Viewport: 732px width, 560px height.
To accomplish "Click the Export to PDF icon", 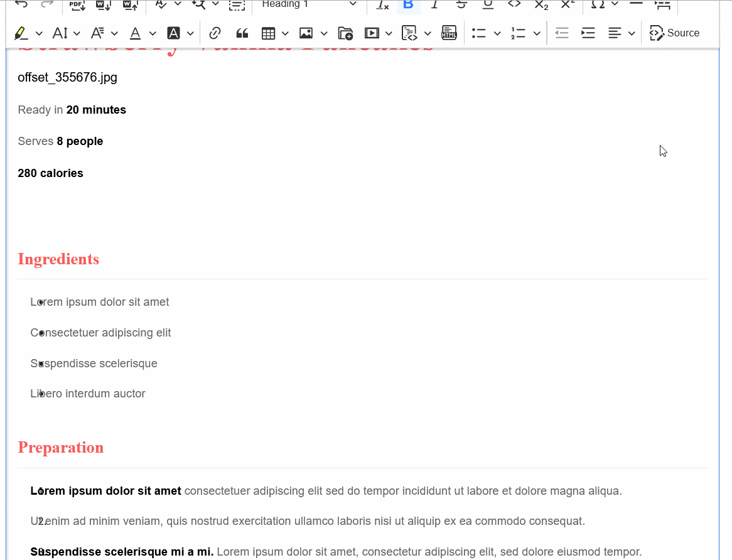I will pos(78,5).
